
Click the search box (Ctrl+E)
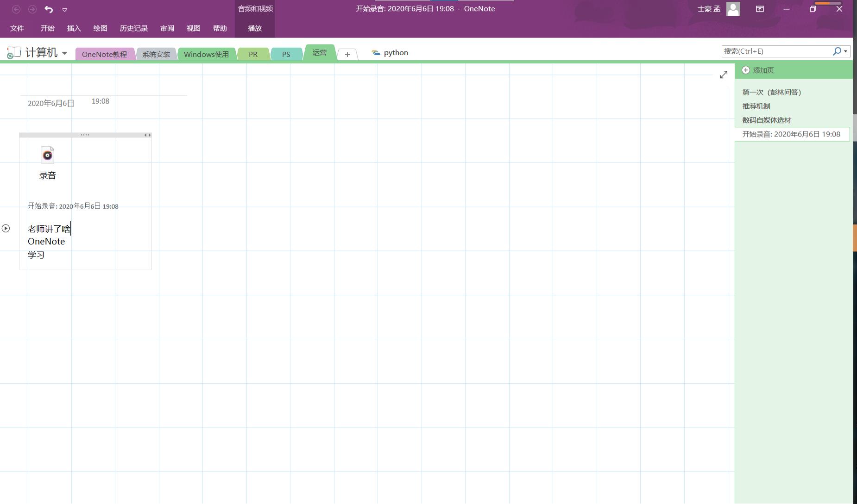776,51
